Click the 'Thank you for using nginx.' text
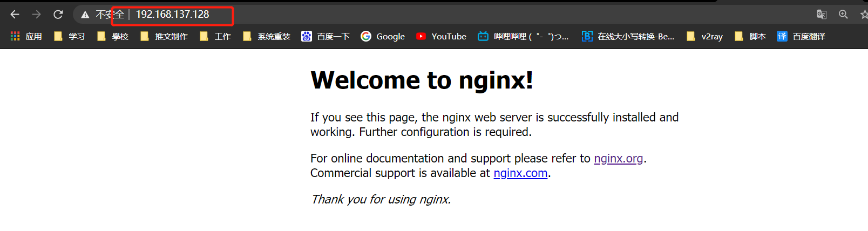868x231 pixels. 381,200
